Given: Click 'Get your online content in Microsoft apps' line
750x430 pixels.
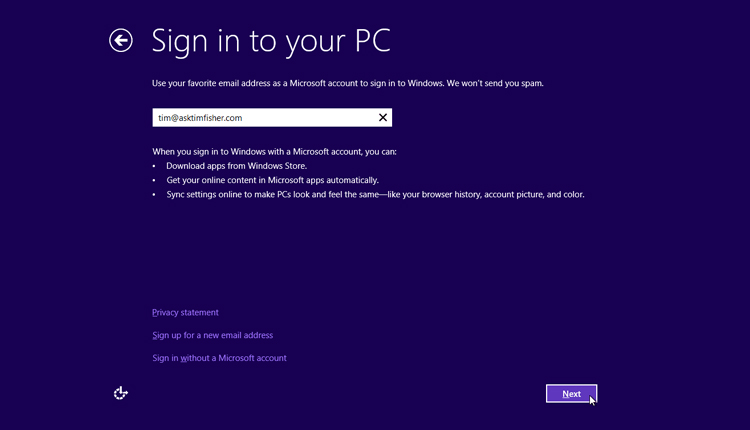Looking at the screenshot, I should [272, 180].
